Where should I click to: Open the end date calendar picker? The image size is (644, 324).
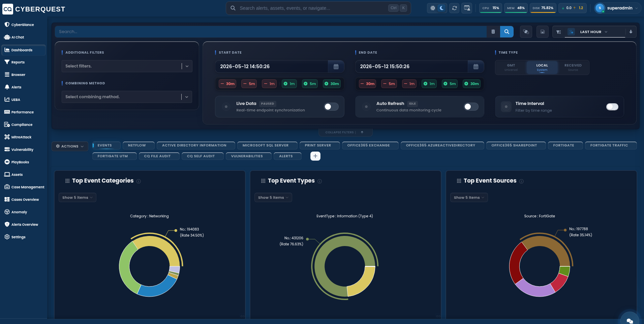point(476,66)
